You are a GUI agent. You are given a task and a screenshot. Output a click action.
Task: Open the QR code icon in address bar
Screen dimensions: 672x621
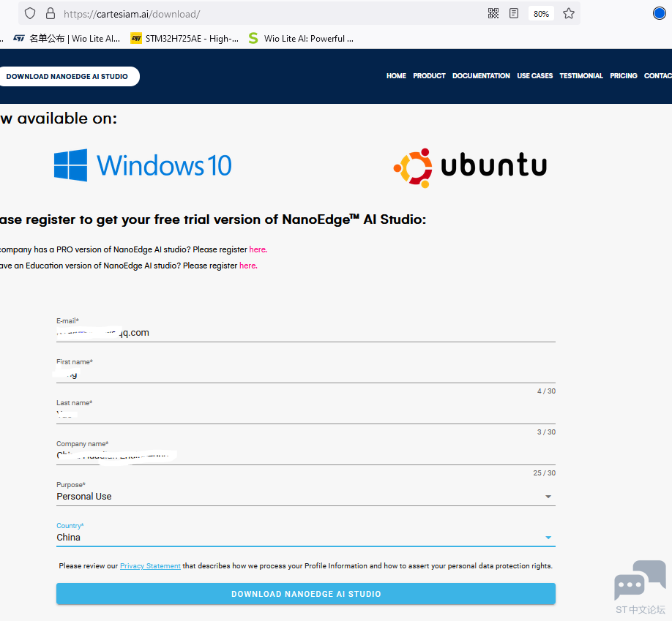(493, 13)
